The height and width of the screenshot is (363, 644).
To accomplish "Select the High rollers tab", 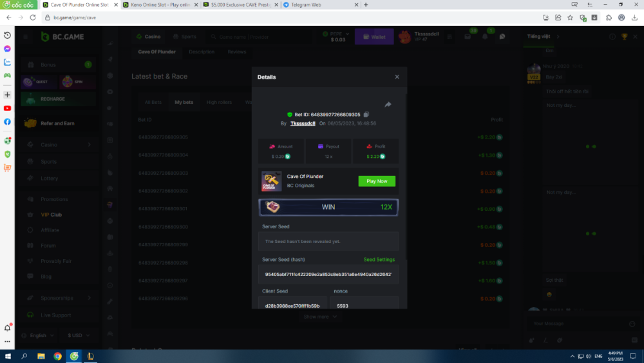I will point(219,102).
